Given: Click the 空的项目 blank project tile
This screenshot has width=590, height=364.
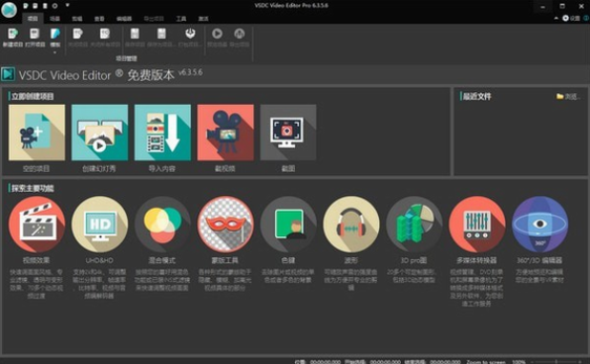Looking at the screenshot, I should 37,133.
